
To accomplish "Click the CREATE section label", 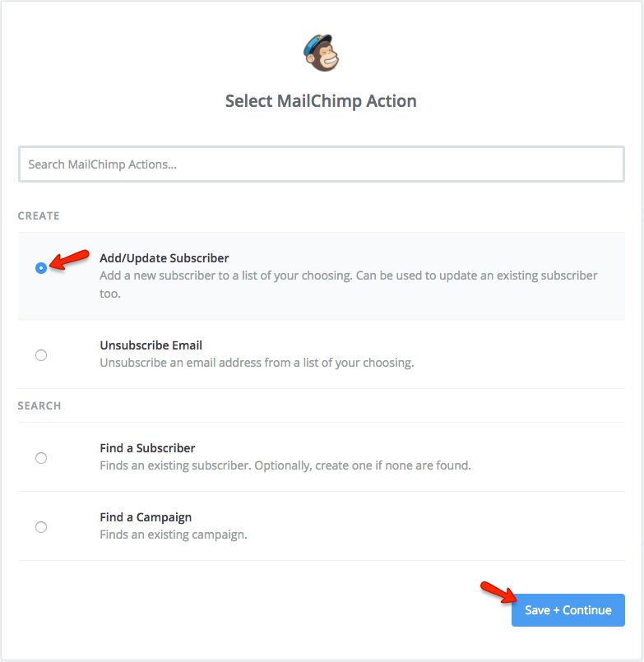I will pos(39,215).
